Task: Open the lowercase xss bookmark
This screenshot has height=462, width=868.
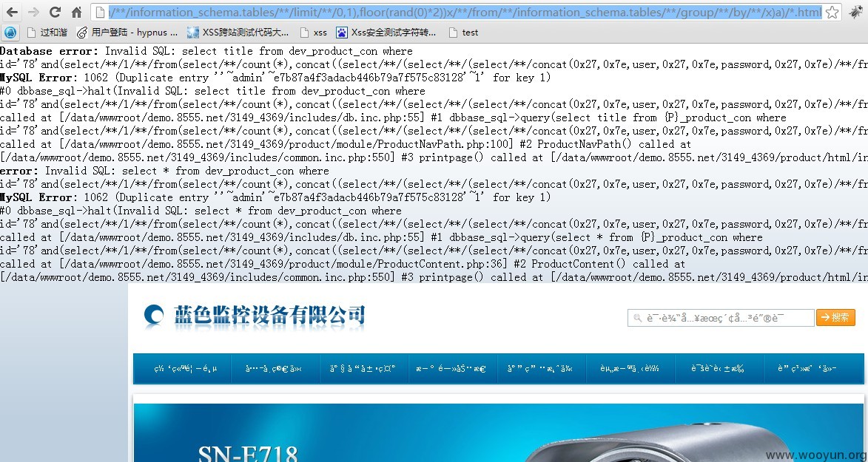Action: pyautogui.click(x=313, y=33)
